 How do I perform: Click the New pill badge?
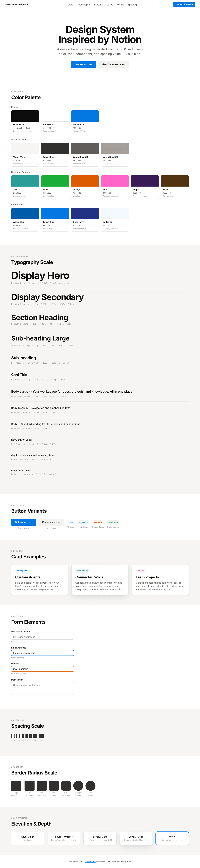pos(71,522)
